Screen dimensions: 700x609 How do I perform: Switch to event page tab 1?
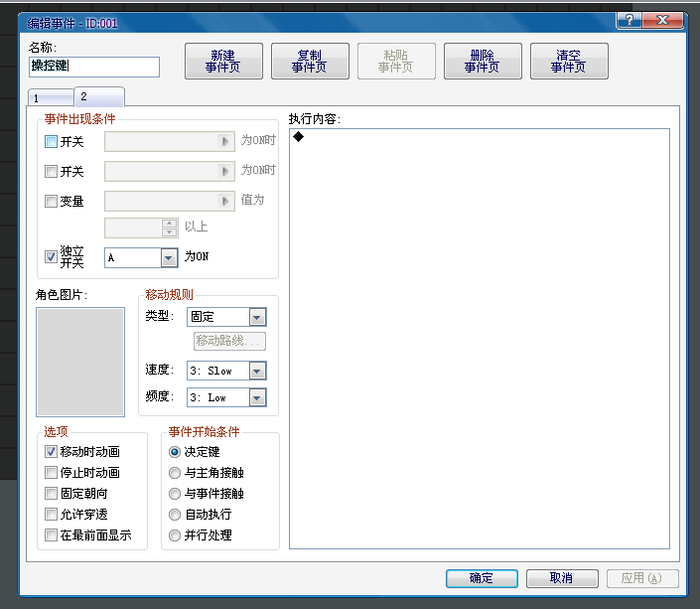point(51,97)
